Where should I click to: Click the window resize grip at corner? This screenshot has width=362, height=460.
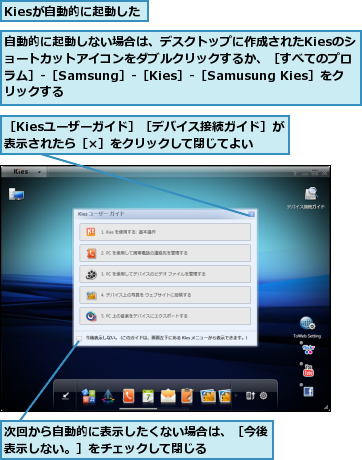327,407
